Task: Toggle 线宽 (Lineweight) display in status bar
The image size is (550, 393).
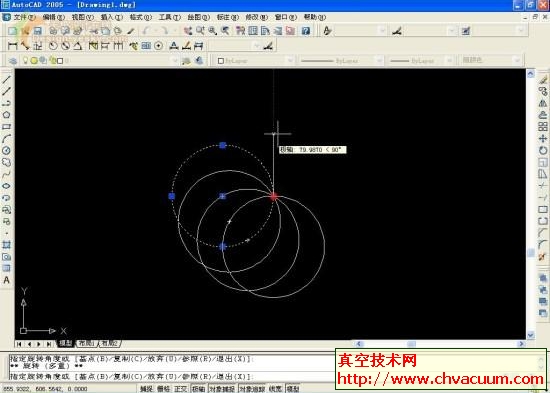Action: pyautogui.click(x=275, y=389)
